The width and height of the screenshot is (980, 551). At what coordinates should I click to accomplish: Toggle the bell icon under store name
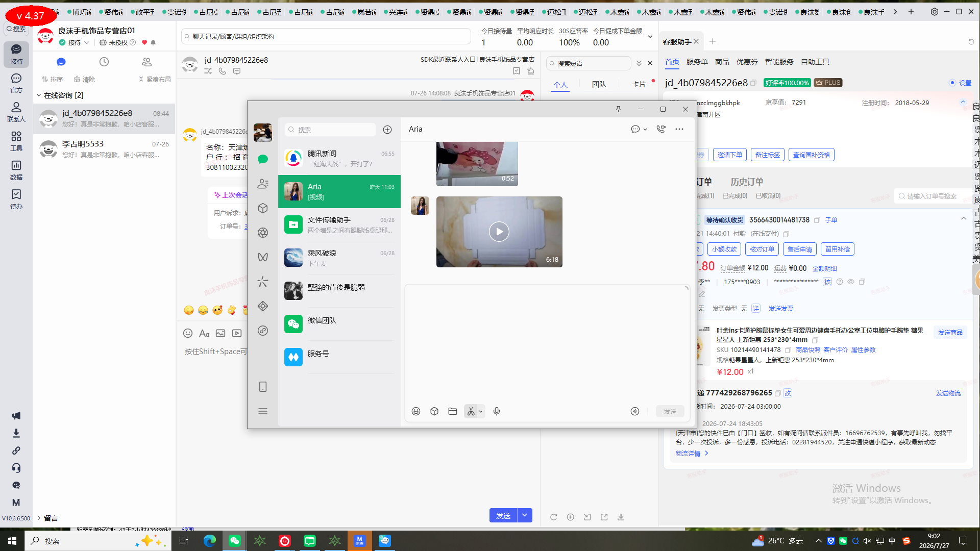(x=153, y=42)
